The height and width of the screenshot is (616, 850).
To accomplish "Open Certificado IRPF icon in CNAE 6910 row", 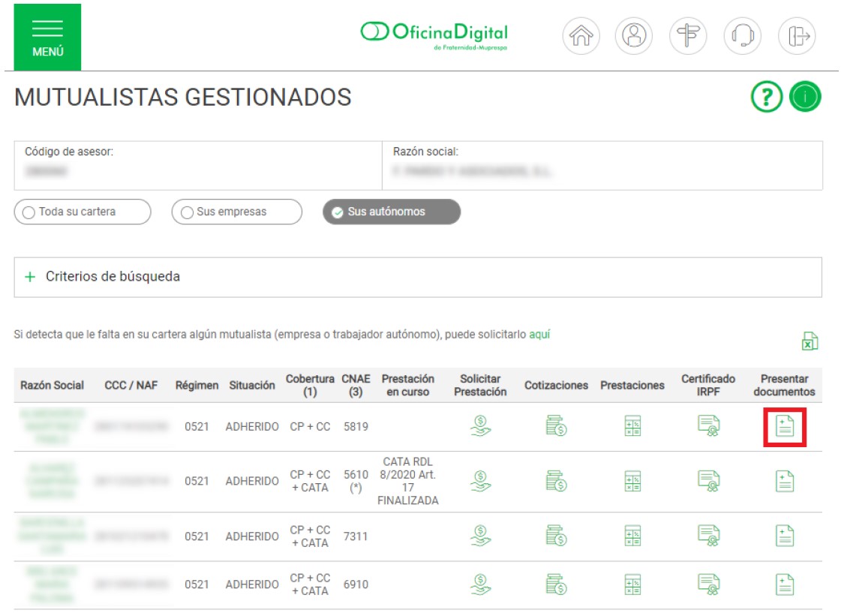I will pyautogui.click(x=708, y=584).
